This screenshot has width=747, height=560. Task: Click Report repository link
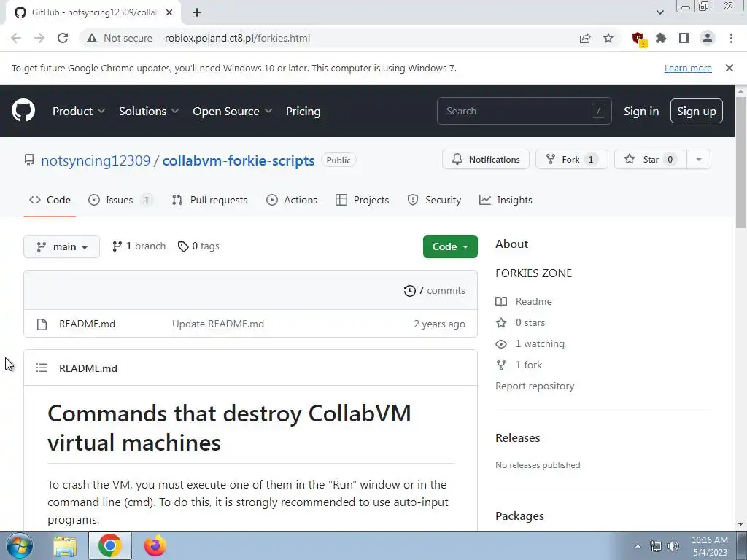click(x=535, y=386)
